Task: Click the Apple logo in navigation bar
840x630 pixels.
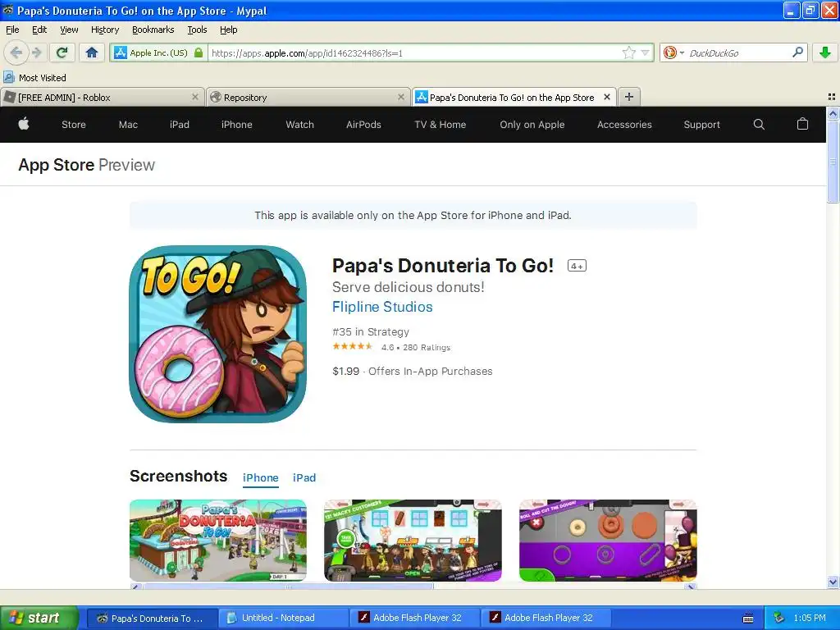Action: pyautogui.click(x=24, y=125)
